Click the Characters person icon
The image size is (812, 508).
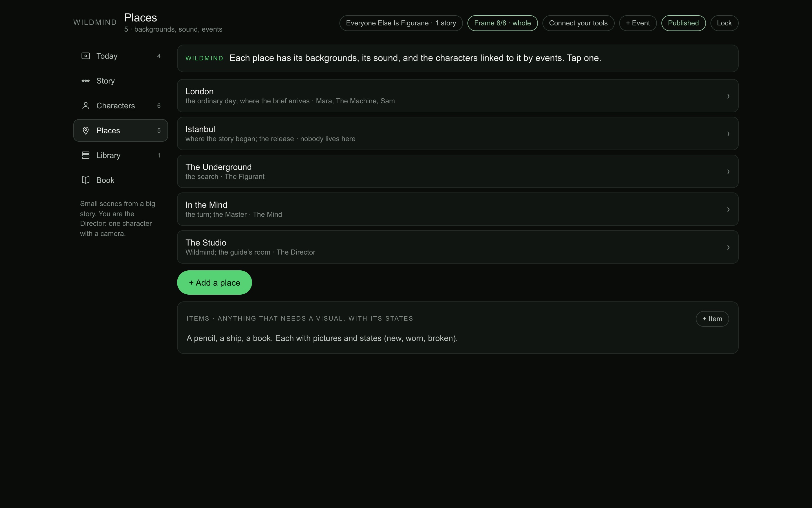[x=85, y=106]
